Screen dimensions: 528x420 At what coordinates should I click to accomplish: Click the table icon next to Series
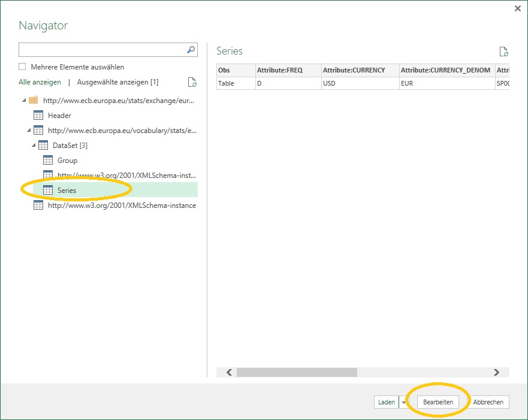coord(47,189)
